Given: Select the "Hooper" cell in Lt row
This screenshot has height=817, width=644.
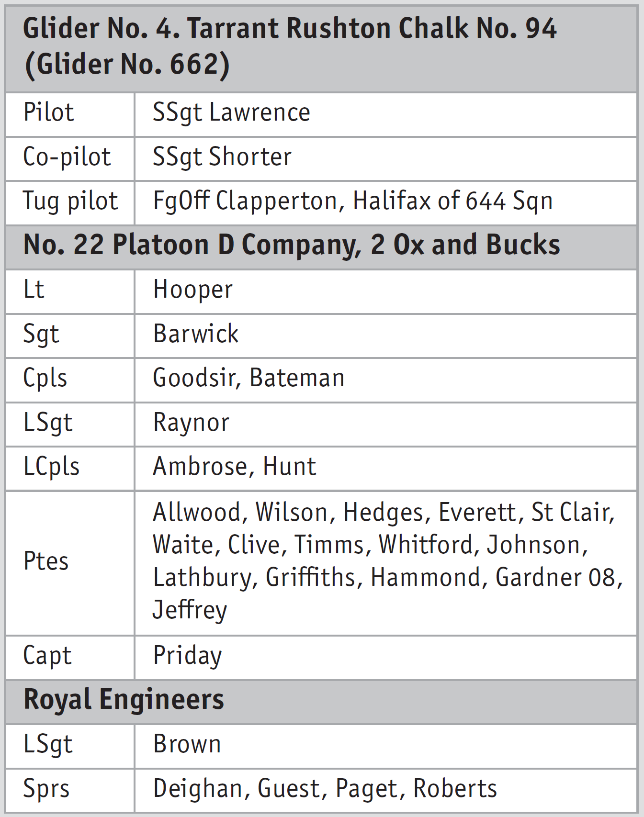Looking at the screenshot, I should 193,290.
